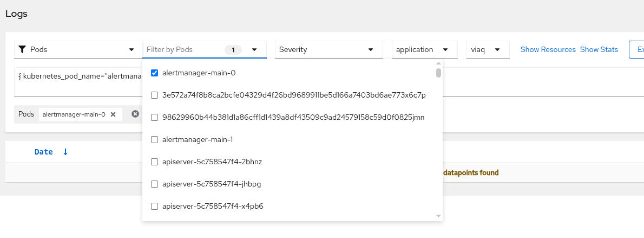Check the alertmanager-main-1 pod
The width and height of the screenshot is (644, 238).
coord(155,139)
